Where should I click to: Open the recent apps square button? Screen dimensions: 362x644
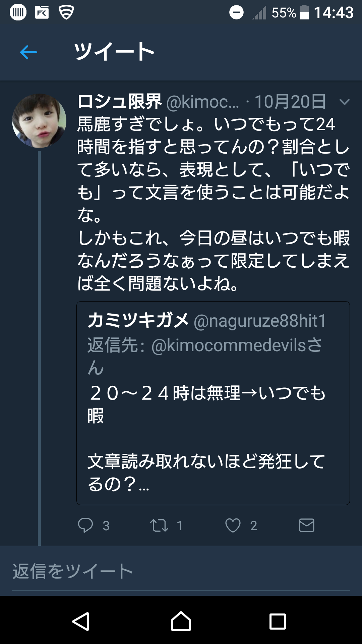pos(278,622)
